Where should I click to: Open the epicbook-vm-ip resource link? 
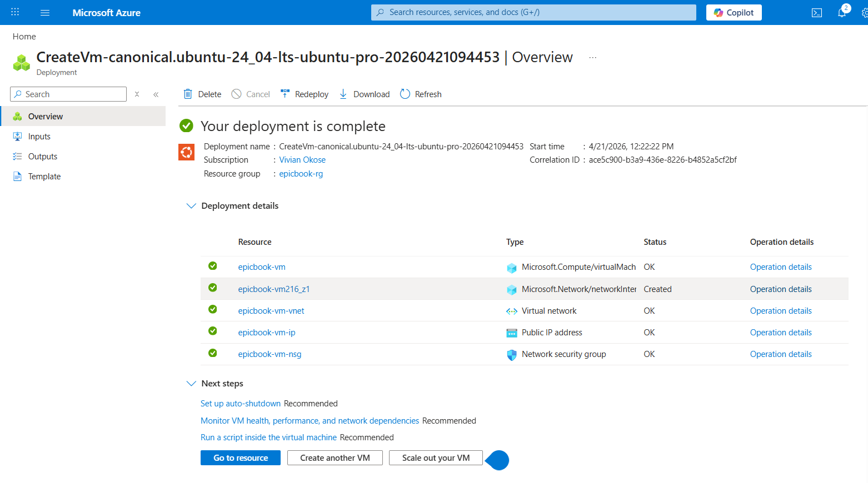coord(267,333)
